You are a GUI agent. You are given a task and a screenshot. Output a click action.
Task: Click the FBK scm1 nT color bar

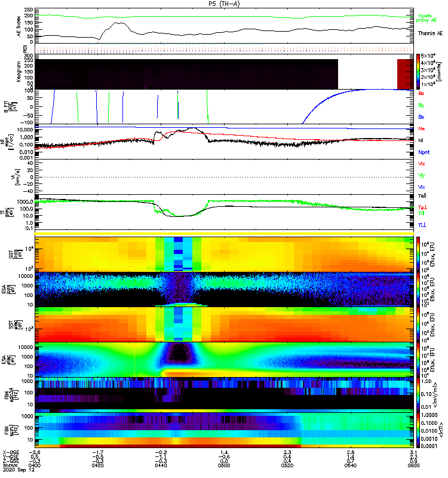tap(419, 430)
